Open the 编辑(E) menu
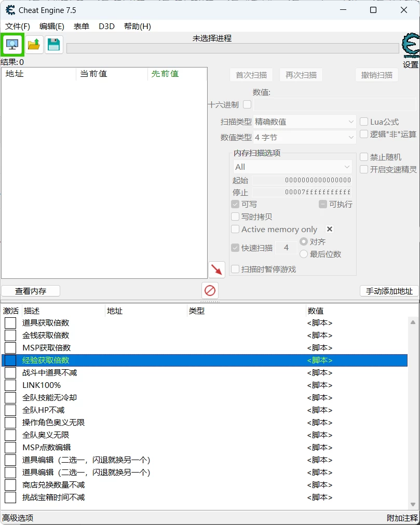 52,26
